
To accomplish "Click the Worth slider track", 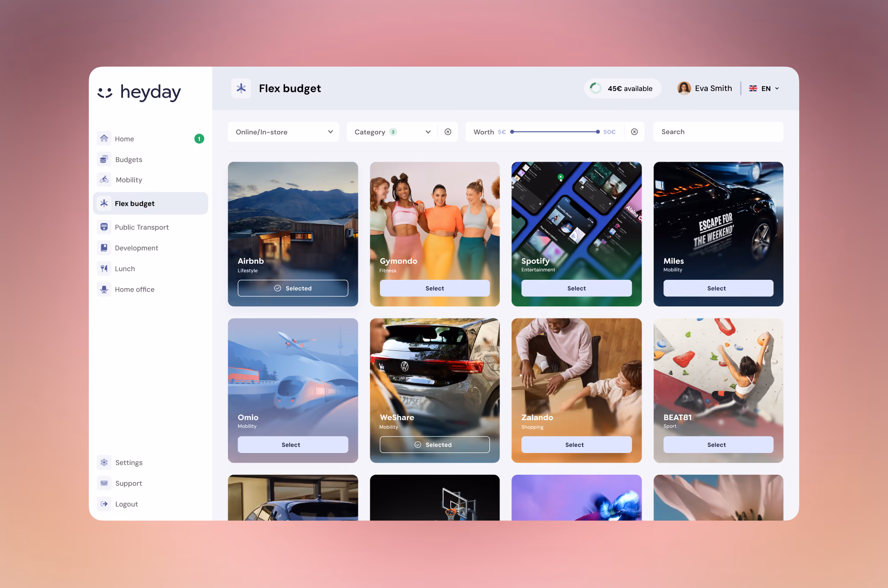I will click(555, 132).
